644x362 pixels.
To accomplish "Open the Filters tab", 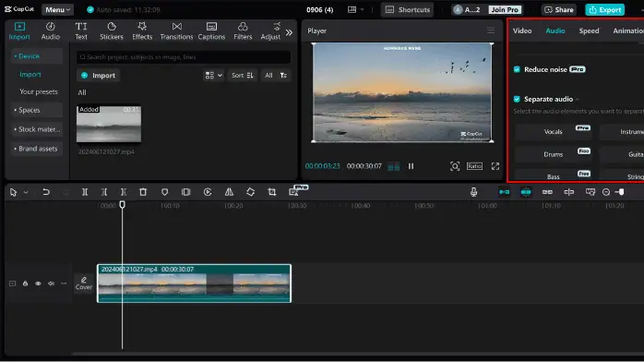I will tap(243, 30).
